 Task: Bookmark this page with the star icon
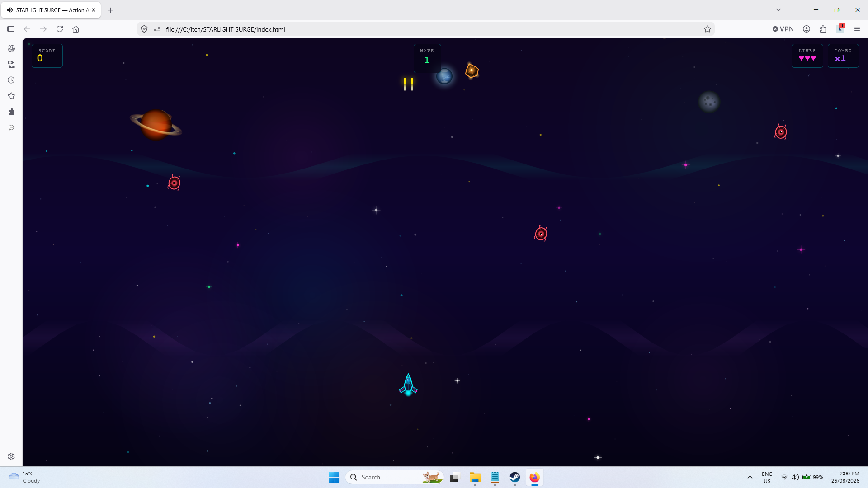pos(708,29)
